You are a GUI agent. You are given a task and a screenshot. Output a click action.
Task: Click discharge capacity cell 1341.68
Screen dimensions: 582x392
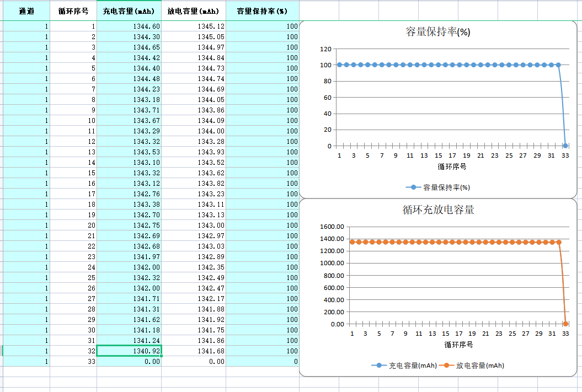[x=194, y=351]
